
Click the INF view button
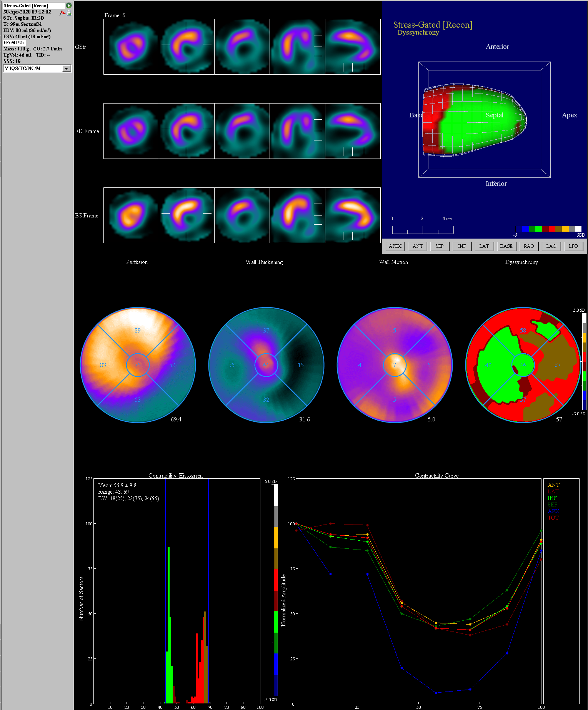click(462, 246)
